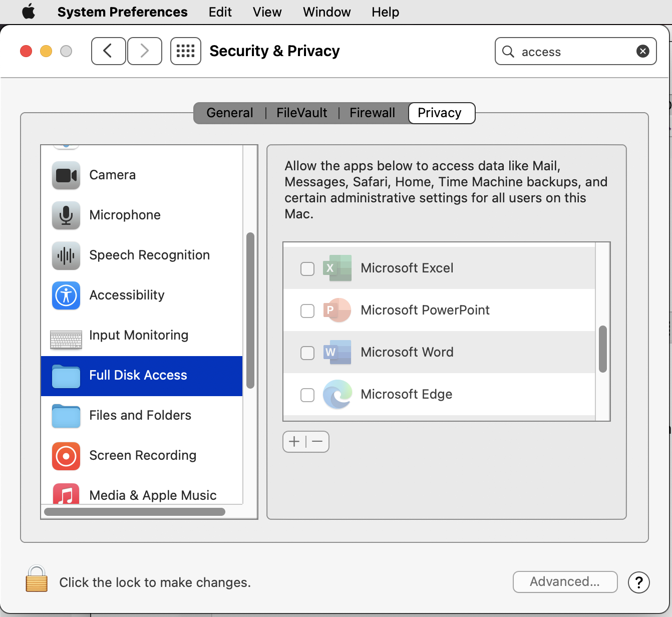The image size is (672, 617).
Task: Click the Files and Folders folder icon
Action: 66,417
